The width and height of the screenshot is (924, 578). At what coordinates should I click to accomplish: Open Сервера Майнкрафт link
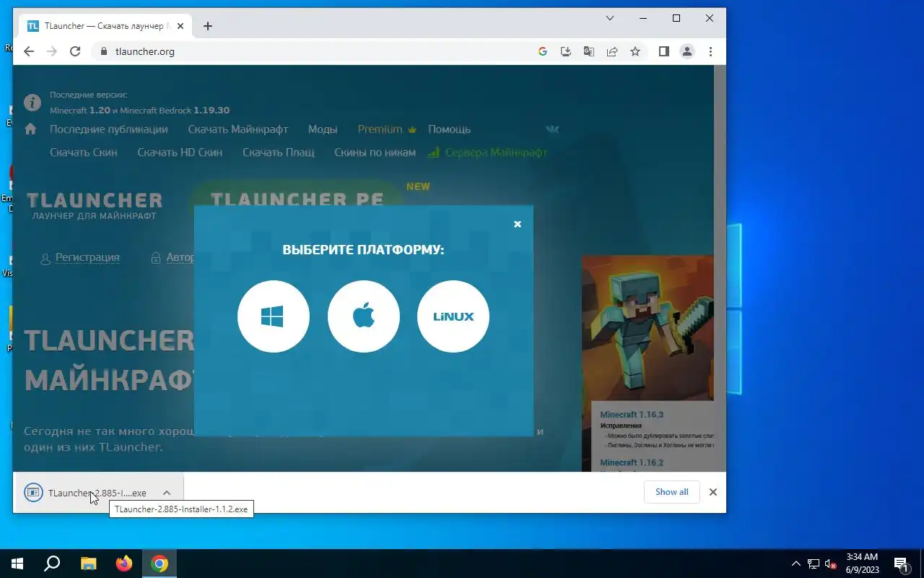[x=488, y=152]
